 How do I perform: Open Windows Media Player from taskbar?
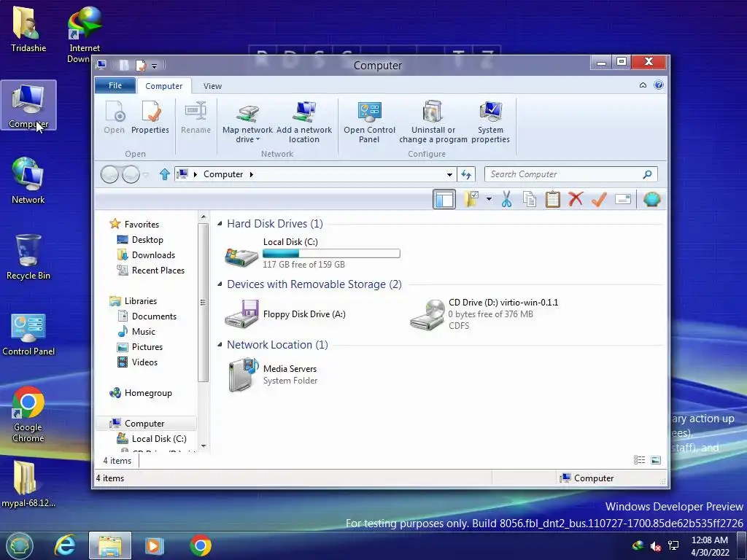(x=155, y=545)
